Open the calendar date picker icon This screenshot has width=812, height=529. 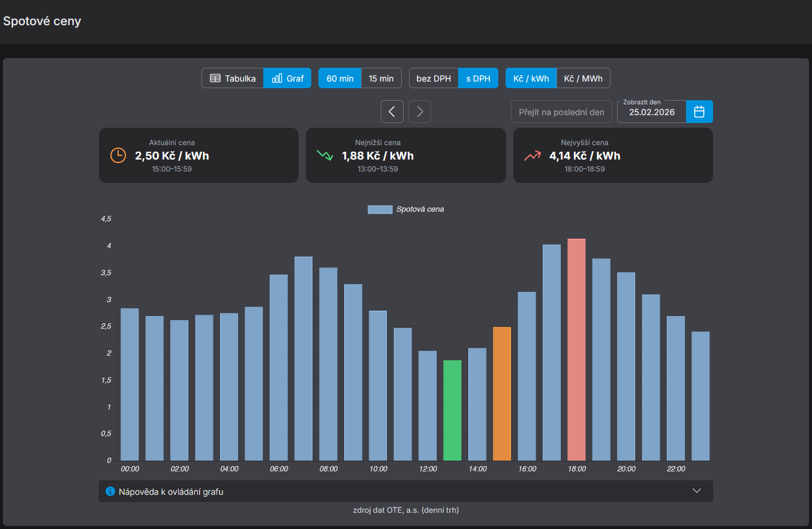coord(699,112)
